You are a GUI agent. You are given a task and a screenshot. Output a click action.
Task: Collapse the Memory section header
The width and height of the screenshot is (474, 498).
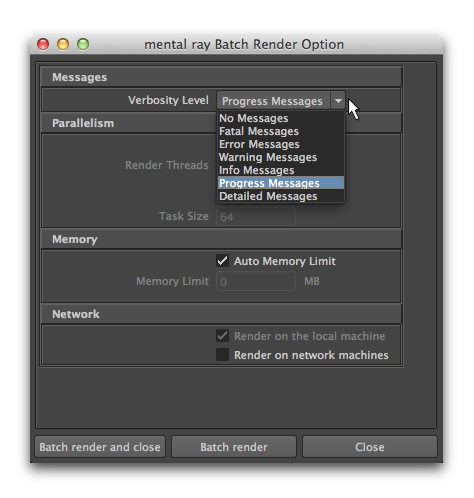(221, 239)
